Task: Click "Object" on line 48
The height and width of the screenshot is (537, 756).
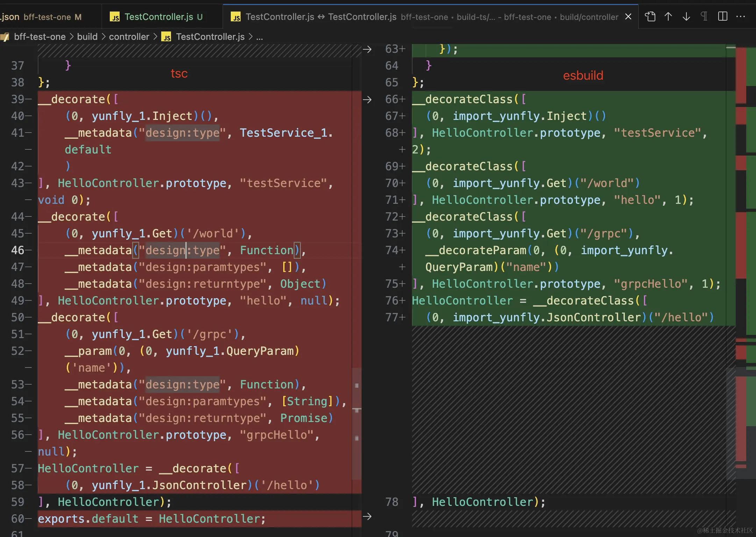Action: pos(300,284)
